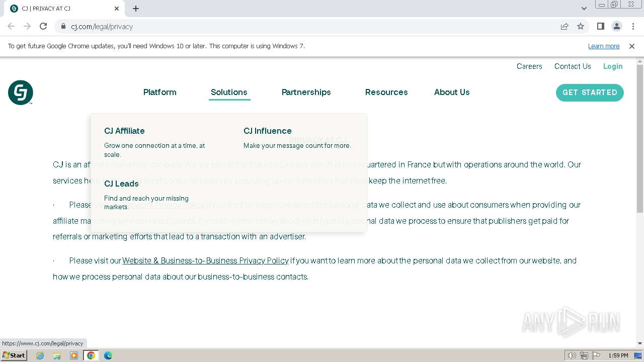Open Chrome three-dot menu
The image size is (644, 362).
click(632, 26)
